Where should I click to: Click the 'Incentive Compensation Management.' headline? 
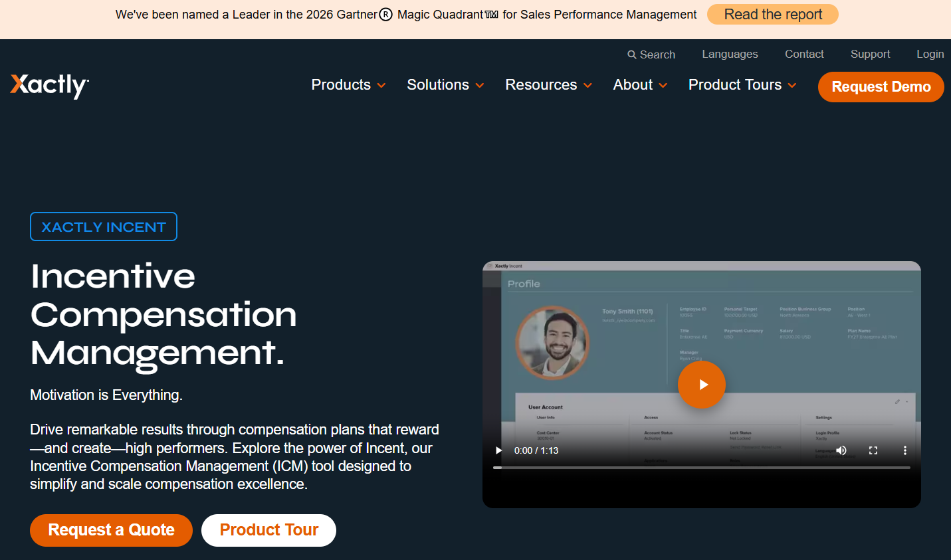point(163,314)
